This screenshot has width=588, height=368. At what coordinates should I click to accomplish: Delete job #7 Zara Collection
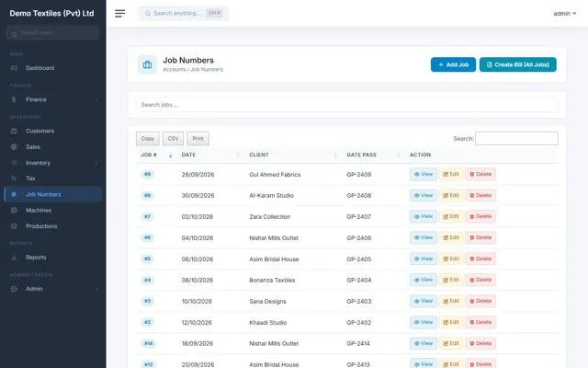[481, 216]
